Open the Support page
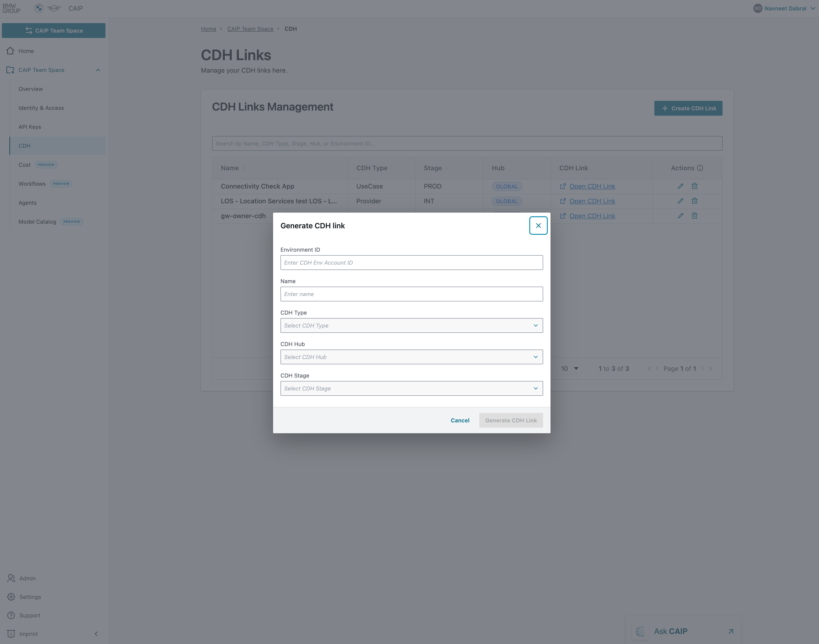 coord(30,615)
